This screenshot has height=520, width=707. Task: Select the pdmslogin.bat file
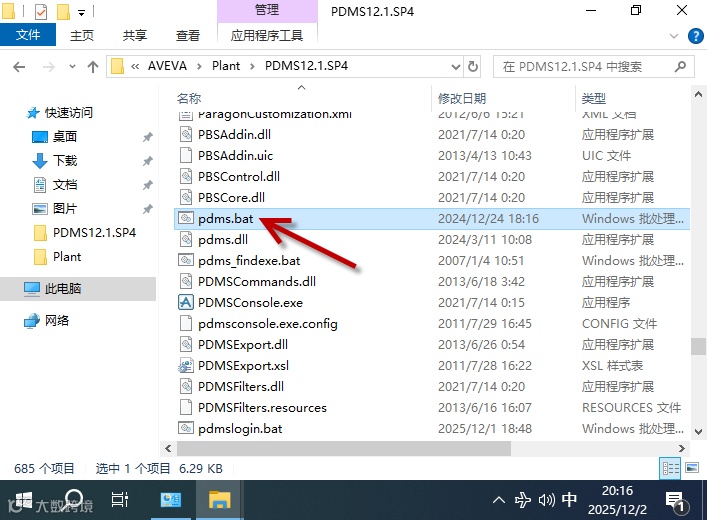240,428
